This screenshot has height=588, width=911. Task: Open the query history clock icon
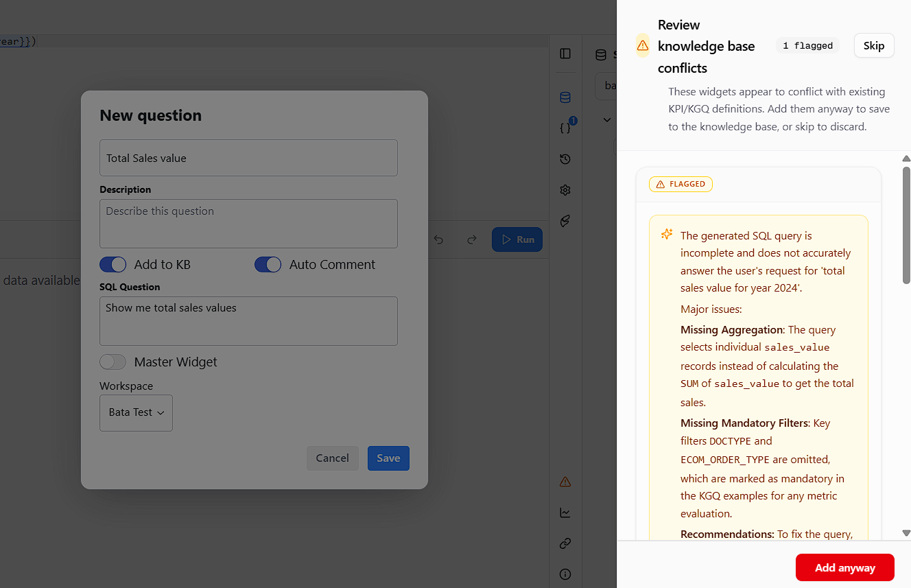pyautogui.click(x=565, y=159)
